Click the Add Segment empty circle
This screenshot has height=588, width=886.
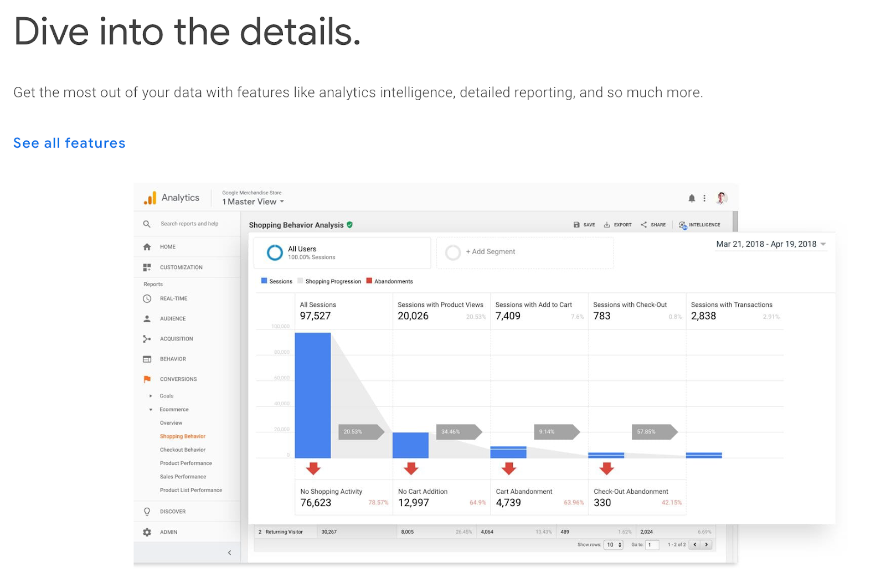pyautogui.click(x=453, y=252)
